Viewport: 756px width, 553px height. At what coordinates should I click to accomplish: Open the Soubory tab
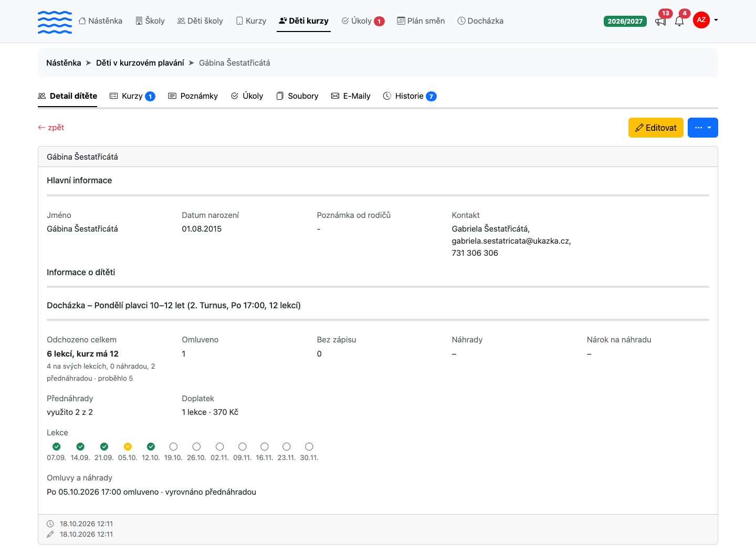tap(297, 96)
